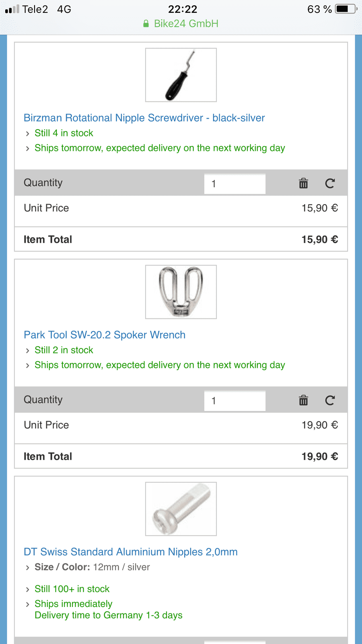The image size is (362, 644).
Task: Tap chevron beside Still 2 in stock
Action: [27, 351]
